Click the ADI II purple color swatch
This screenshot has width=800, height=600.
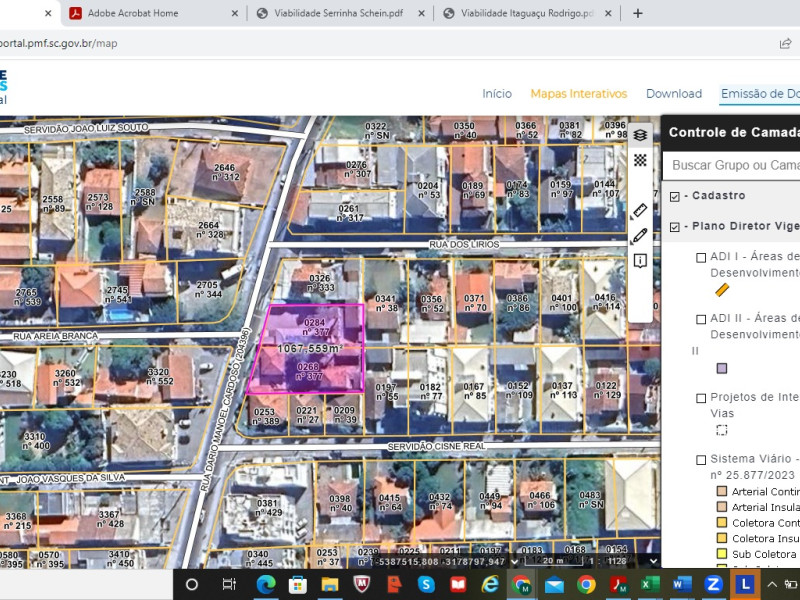721,368
